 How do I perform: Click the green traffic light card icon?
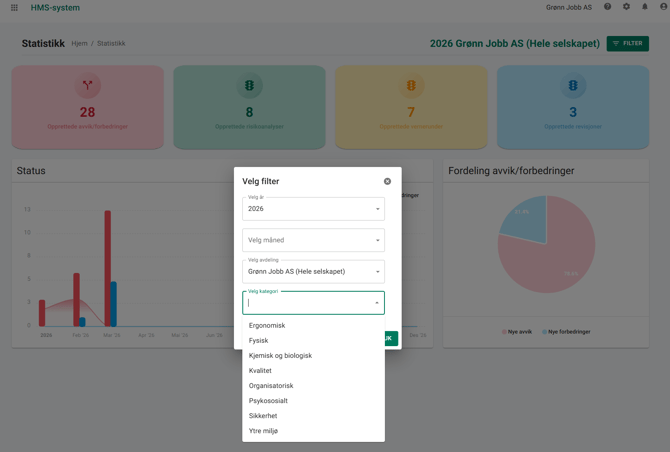tap(249, 86)
